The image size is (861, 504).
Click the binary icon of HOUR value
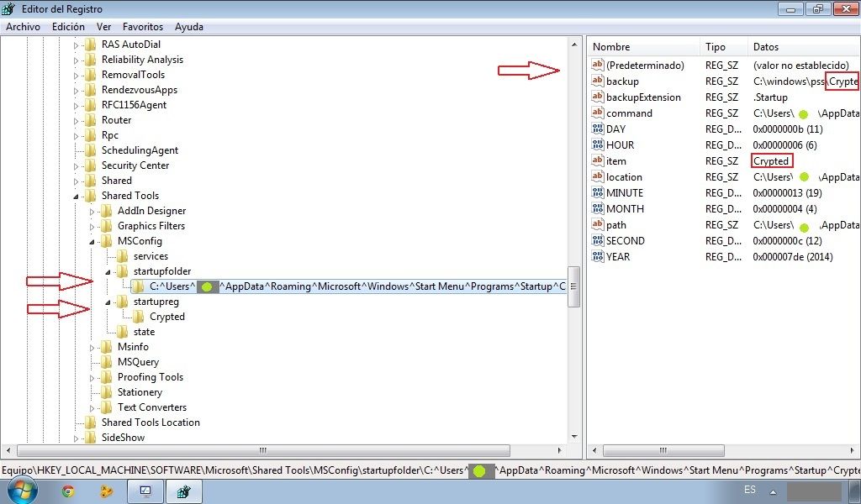[x=598, y=144]
